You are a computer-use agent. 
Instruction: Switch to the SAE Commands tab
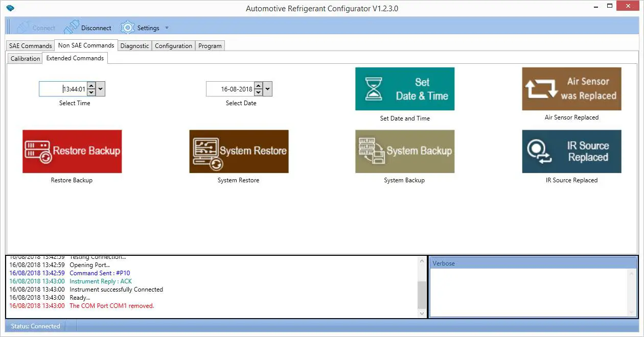pyautogui.click(x=30, y=45)
